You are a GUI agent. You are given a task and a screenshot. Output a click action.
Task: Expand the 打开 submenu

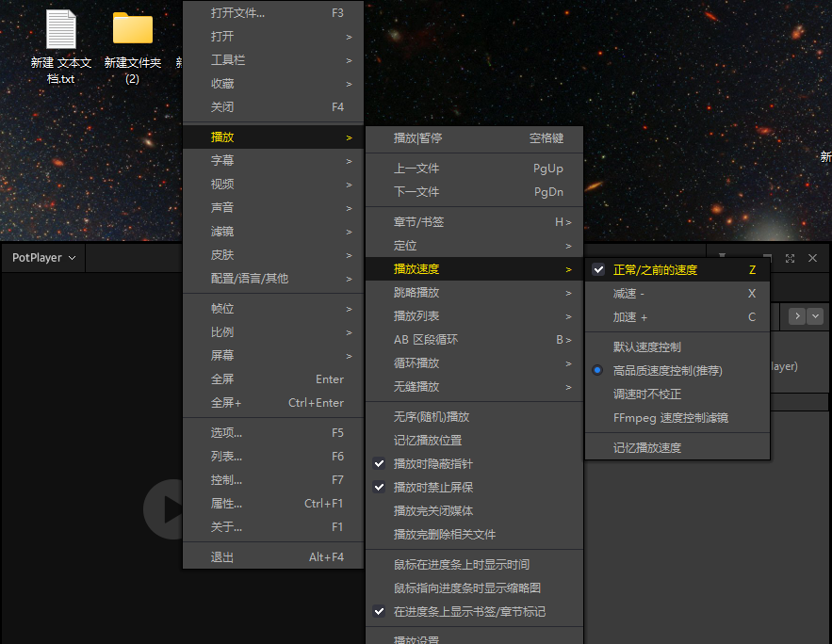click(x=273, y=37)
